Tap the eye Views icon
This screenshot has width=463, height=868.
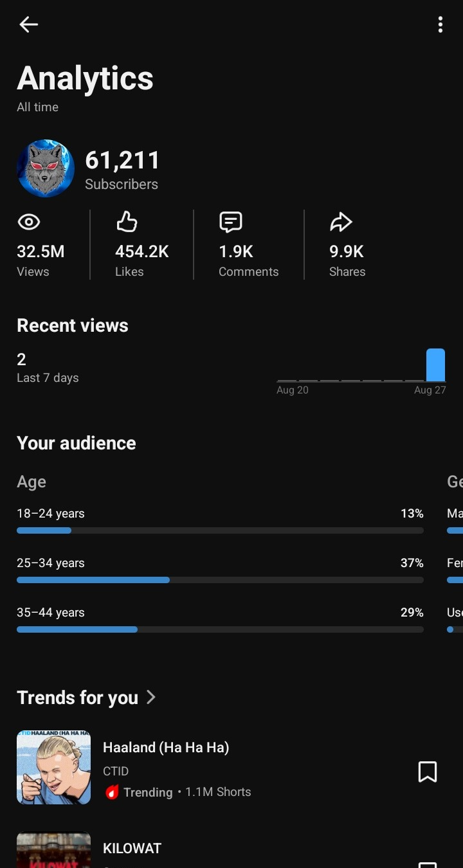coord(29,222)
